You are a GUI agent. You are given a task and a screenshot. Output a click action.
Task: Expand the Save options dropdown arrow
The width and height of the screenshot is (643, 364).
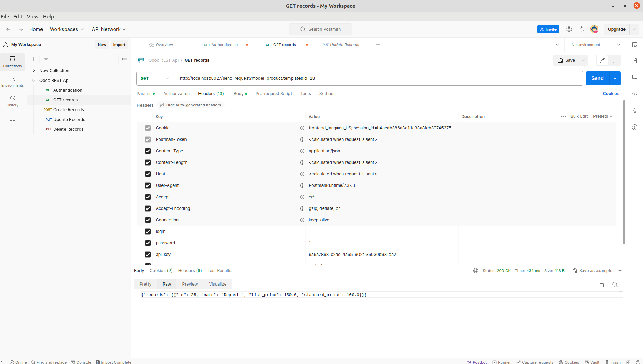583,60
